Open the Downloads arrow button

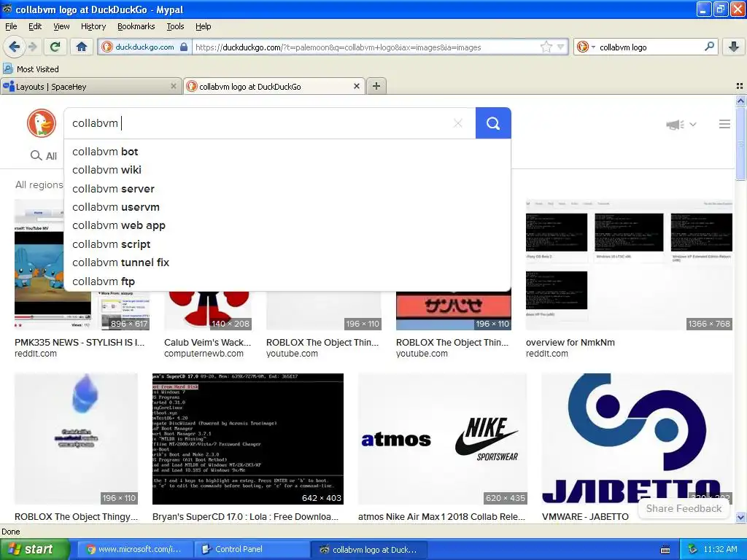coord(734,47)
